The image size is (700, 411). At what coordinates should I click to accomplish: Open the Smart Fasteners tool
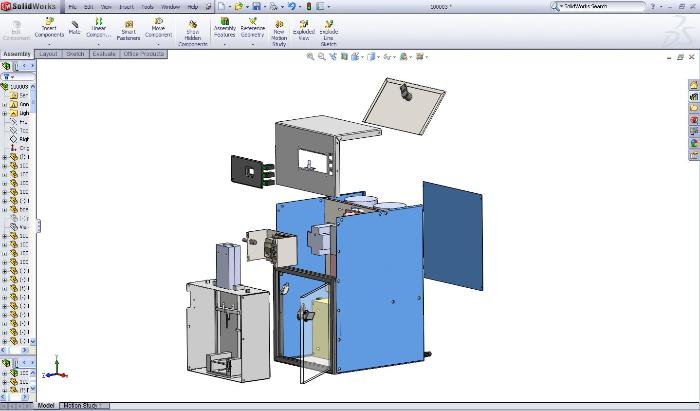point(128,23)
